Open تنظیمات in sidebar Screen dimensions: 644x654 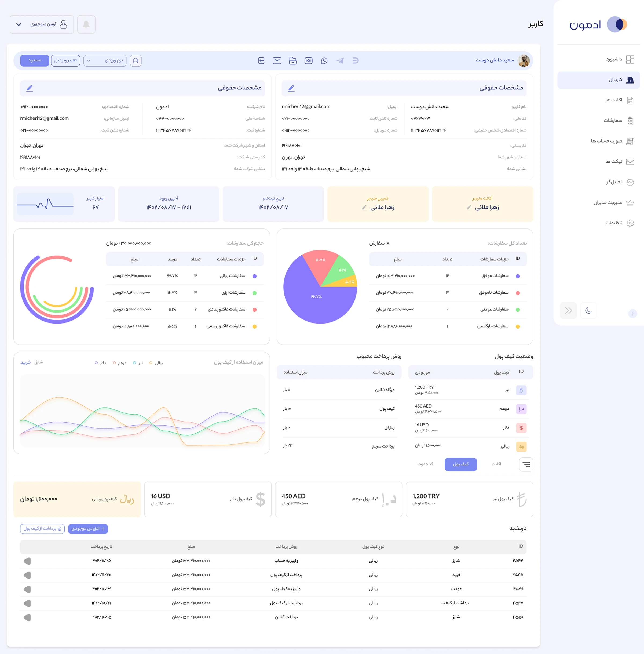click(x=598, y=223)
